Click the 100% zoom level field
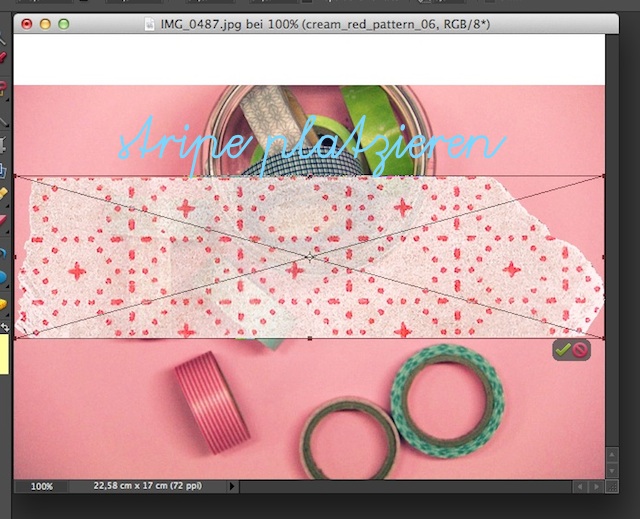 pyautogui.click(x=41, y=486)
